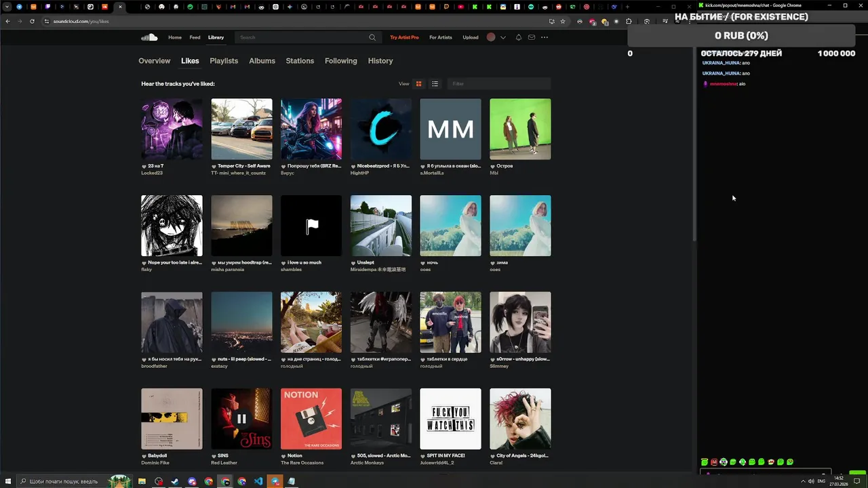Switch to grid view
The image size is (868, 488).
pos(419,84)
